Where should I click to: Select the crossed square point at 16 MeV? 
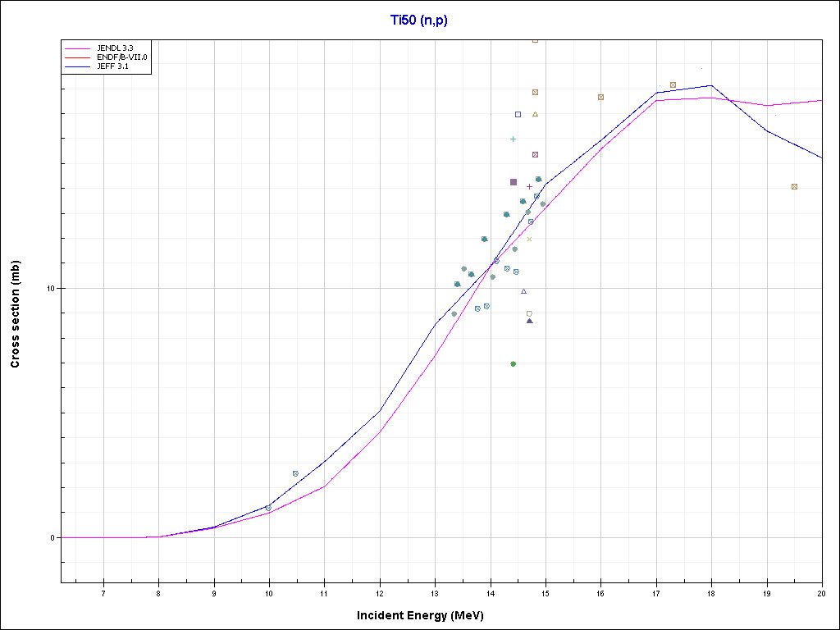coord(600,97)
